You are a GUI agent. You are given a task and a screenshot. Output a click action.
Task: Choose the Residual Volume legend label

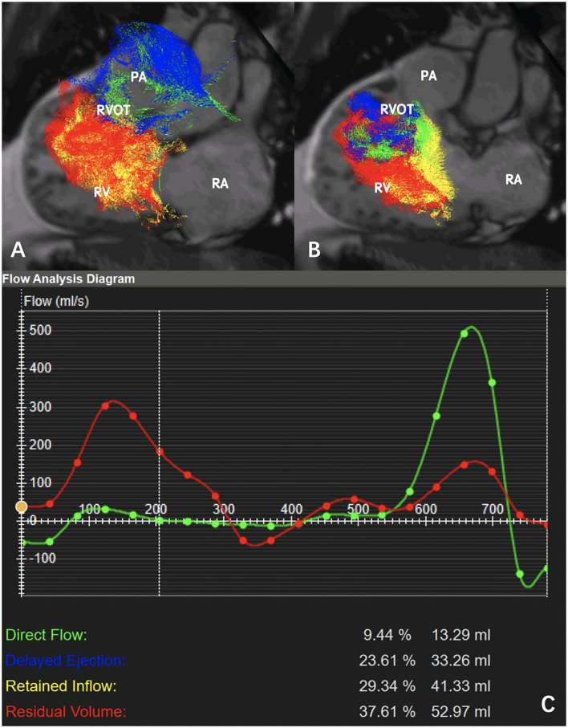[x=66, y=711]
